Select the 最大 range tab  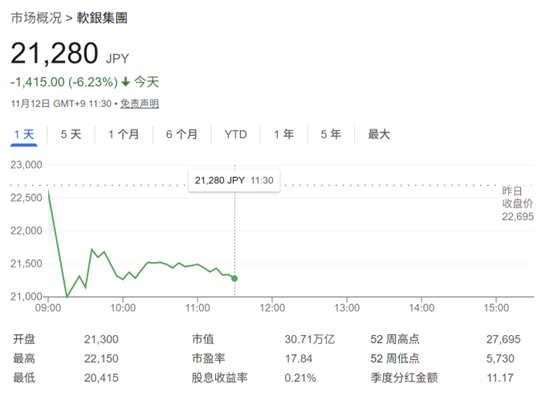(x=379, y=135)
